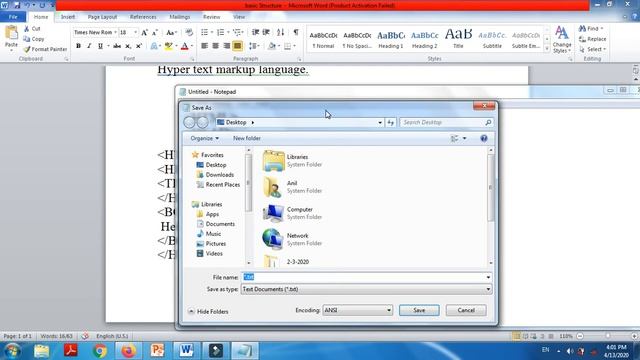This screenshot has width=640, height=360.
Task: Switch to References tab
Action: click(x=143, y=17)
